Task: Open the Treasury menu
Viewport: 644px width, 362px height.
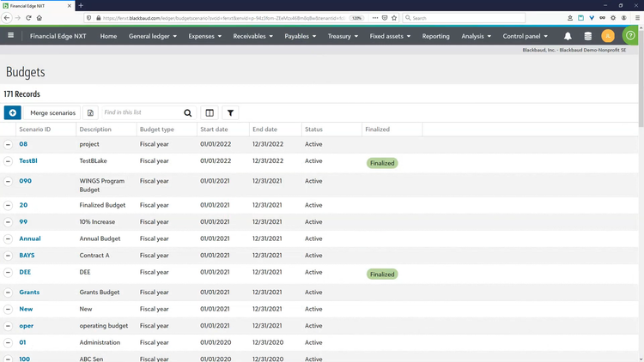Action: coord(343,36)
